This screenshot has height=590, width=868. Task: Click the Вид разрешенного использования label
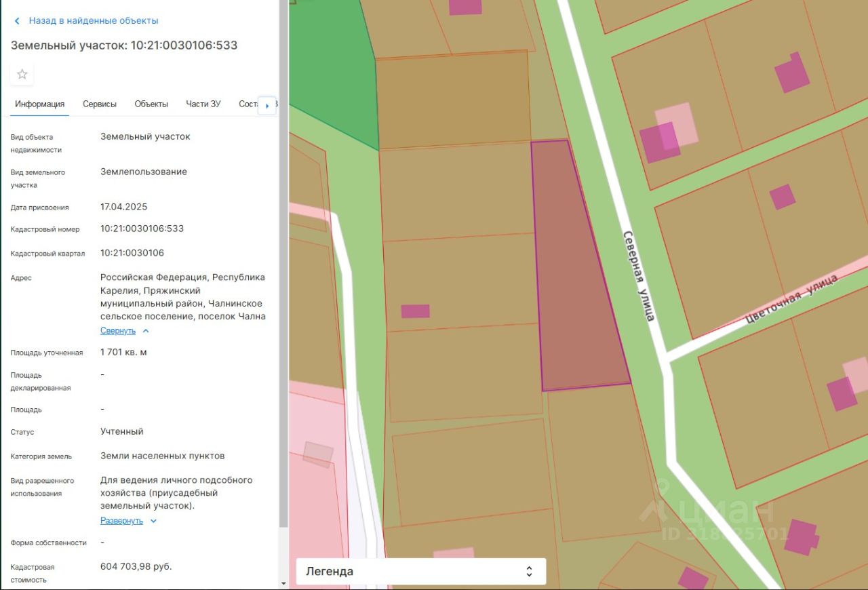[x=42, y=487]
